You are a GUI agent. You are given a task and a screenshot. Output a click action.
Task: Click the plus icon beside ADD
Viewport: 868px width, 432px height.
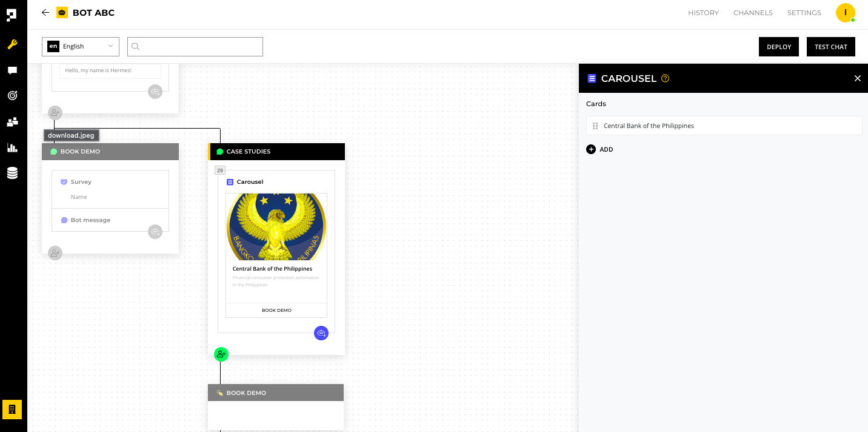[591, 149]
